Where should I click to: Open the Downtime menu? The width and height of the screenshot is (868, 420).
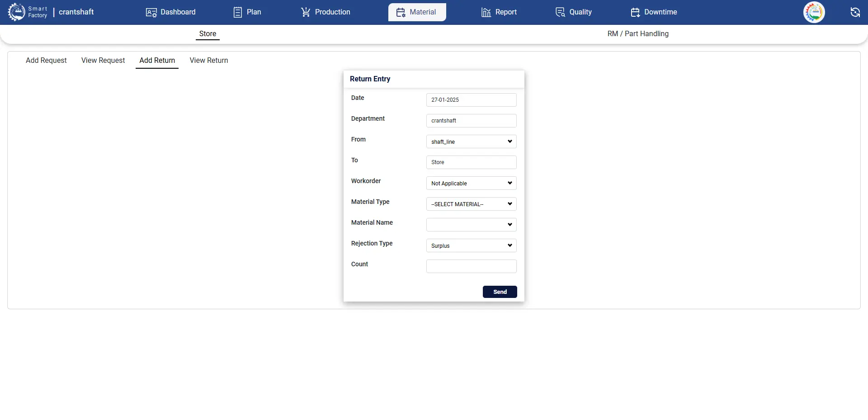pyautogui.click(x=654, y=12)
